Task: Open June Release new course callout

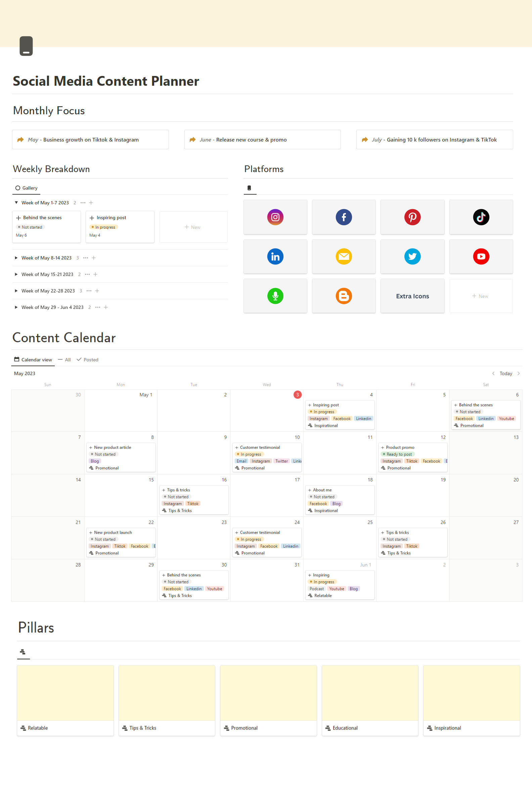Action: pyautogui.click(x=262, y=139)
